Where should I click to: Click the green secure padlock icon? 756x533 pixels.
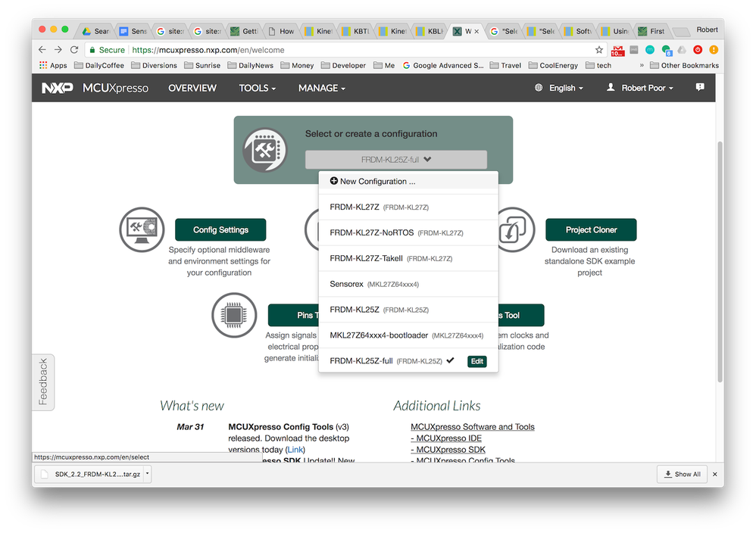[92, 50]
